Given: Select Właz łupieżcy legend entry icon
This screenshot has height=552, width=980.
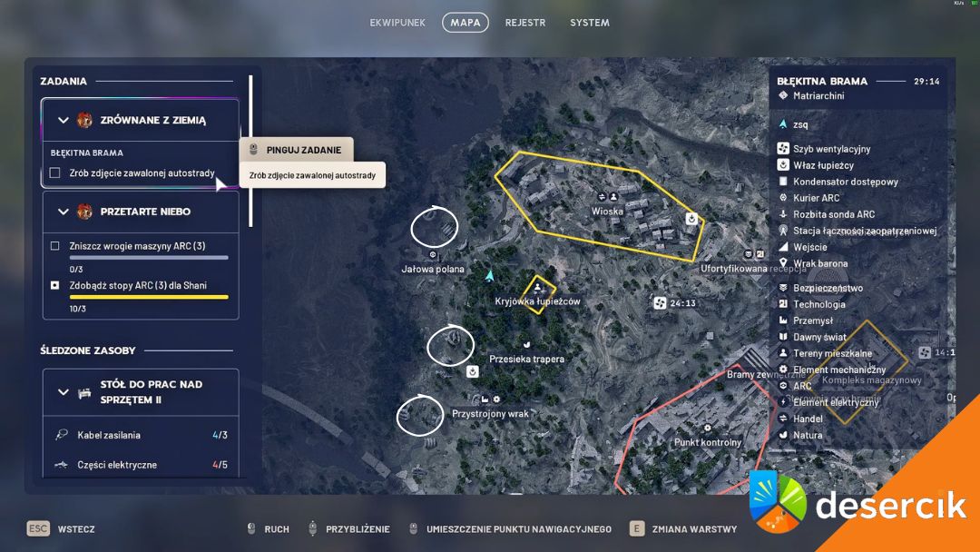Looking at the screenshot, I should 783,165.
